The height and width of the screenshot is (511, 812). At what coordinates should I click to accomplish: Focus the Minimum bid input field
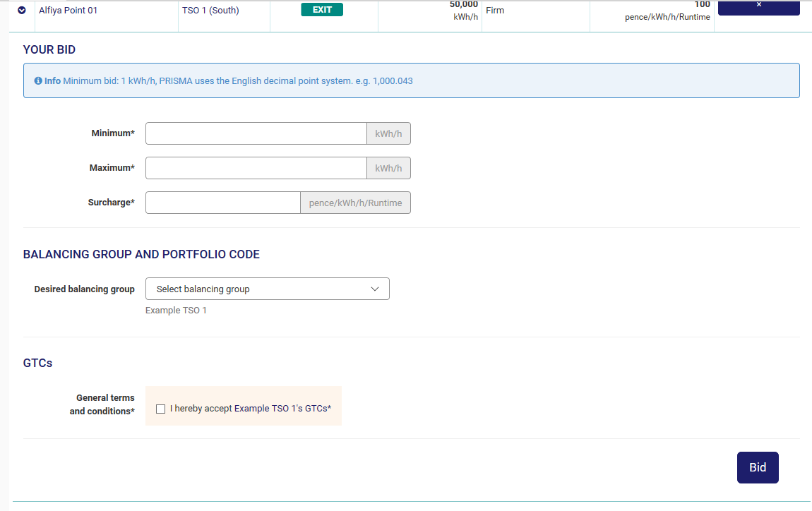pos(256,133)
